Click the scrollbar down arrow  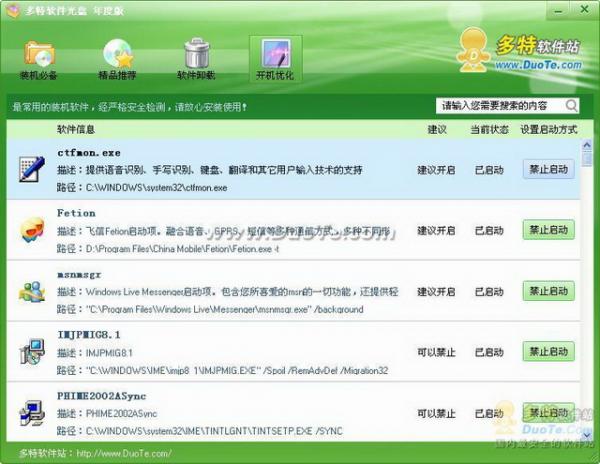point(587,435)
